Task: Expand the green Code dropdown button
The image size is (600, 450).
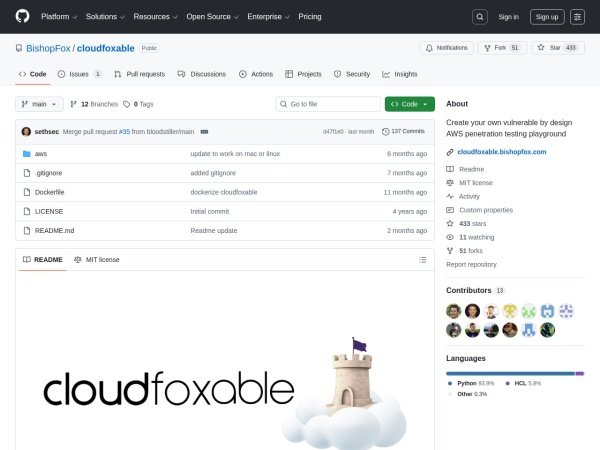Action: 409,104
